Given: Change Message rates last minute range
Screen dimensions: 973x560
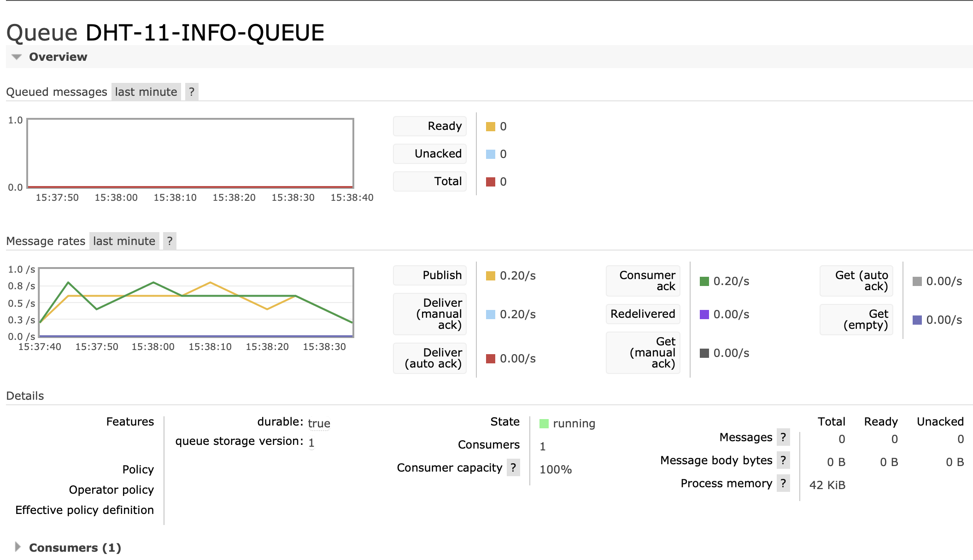Looking at the screenshot, I should [124, 241].
